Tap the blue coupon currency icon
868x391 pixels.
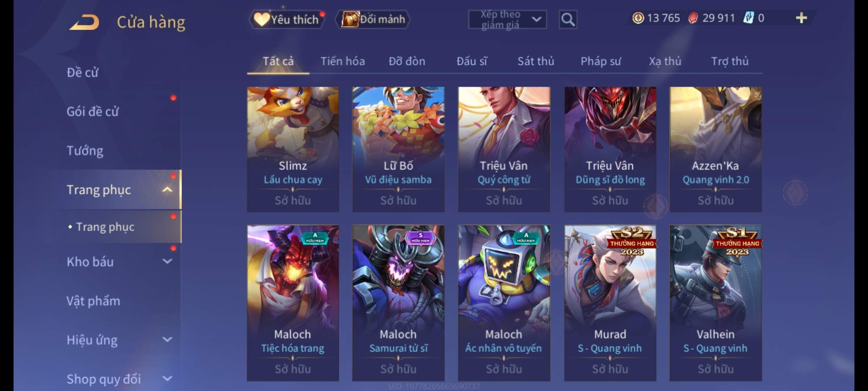(749, 18)
